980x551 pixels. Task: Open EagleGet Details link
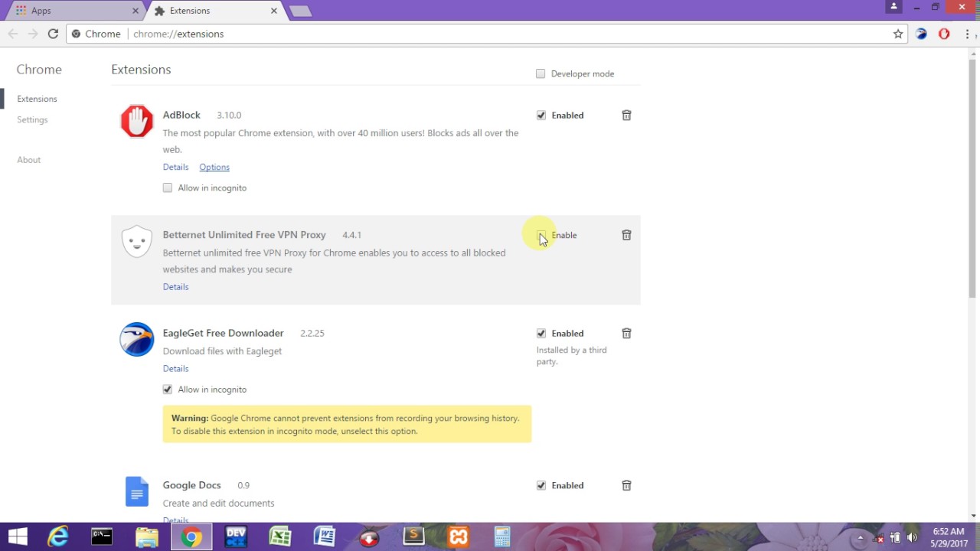(175, 369)
